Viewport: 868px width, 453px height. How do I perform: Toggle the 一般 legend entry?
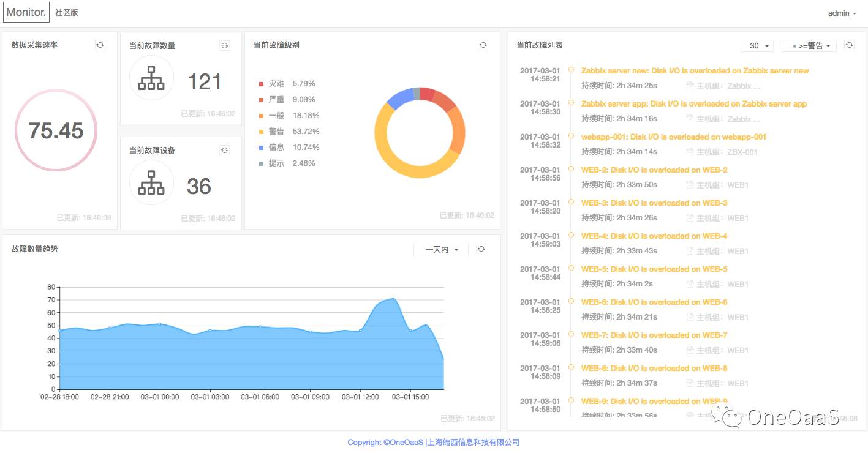289,116
